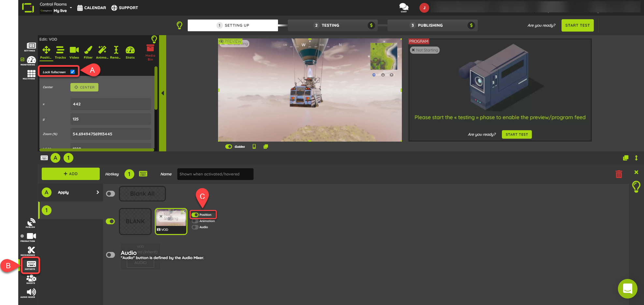Click the app logo in the top-left corner
Image resolution: width=644 pixels, height=305 pixels.
(28, 7)
